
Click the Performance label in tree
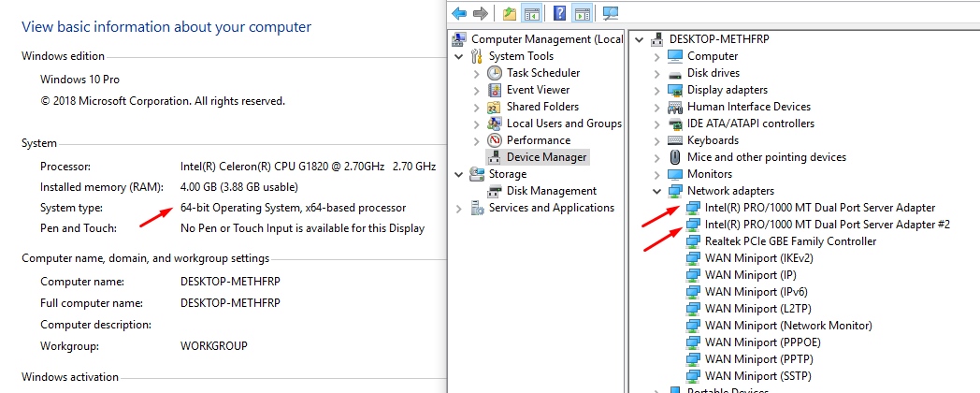click(539, 140)
